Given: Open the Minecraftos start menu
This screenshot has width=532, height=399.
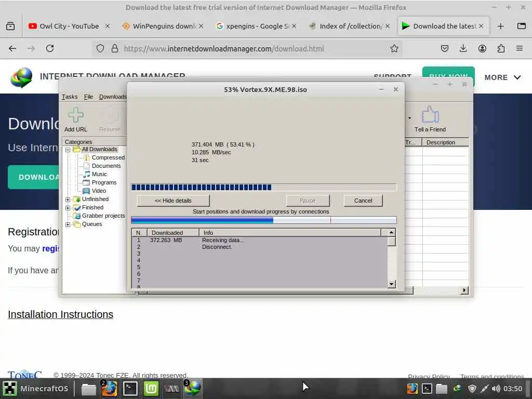Looking at the screenshot, I should (36, 389).
